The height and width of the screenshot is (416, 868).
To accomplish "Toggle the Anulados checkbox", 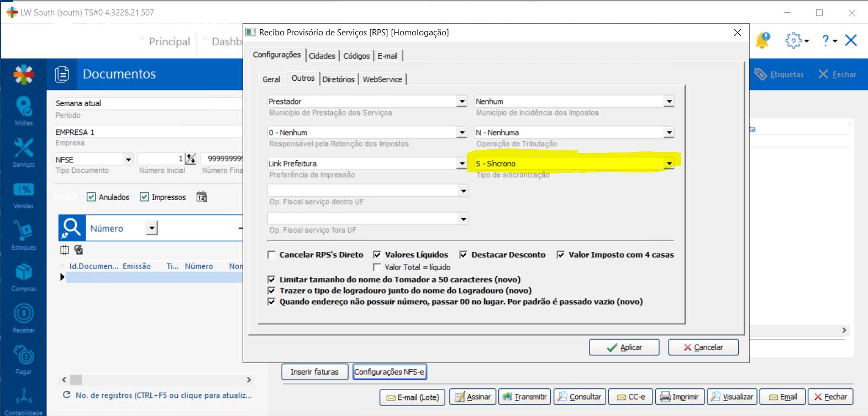I will click(x=92, y=197).
